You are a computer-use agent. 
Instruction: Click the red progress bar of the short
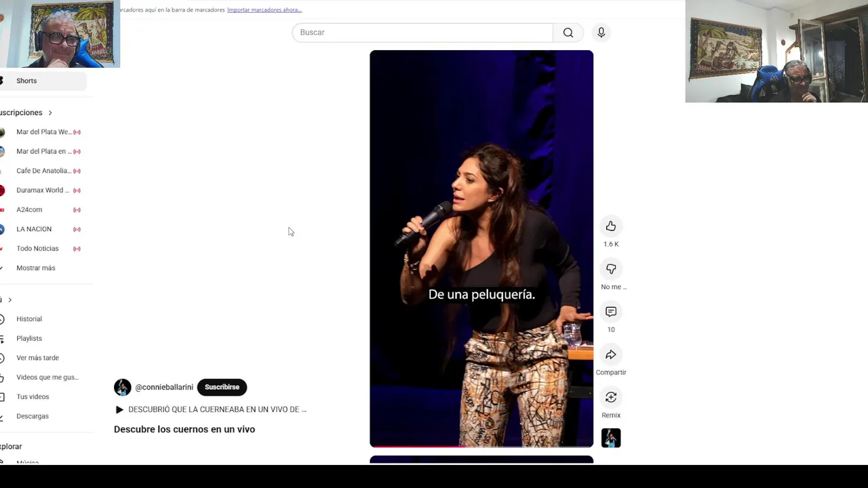click(x=418, y=446)
